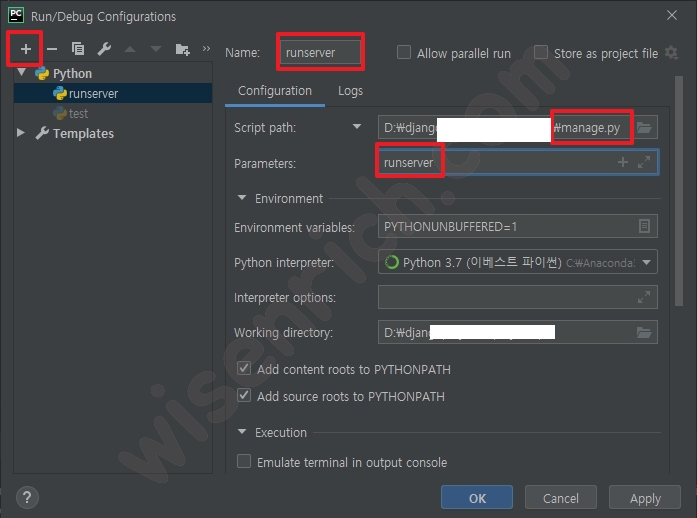Image resolution: width=697 pixels, height=518 pixels.
Task: Select the Python group label in tree
Action: coord(72,73)
